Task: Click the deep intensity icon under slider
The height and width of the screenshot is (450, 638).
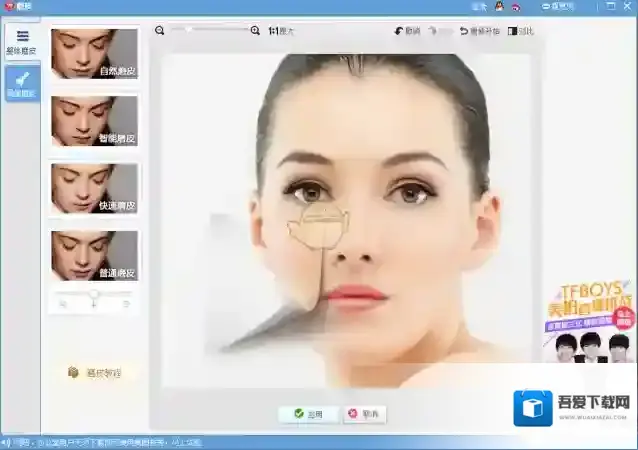Action: (x=126, y=304)
